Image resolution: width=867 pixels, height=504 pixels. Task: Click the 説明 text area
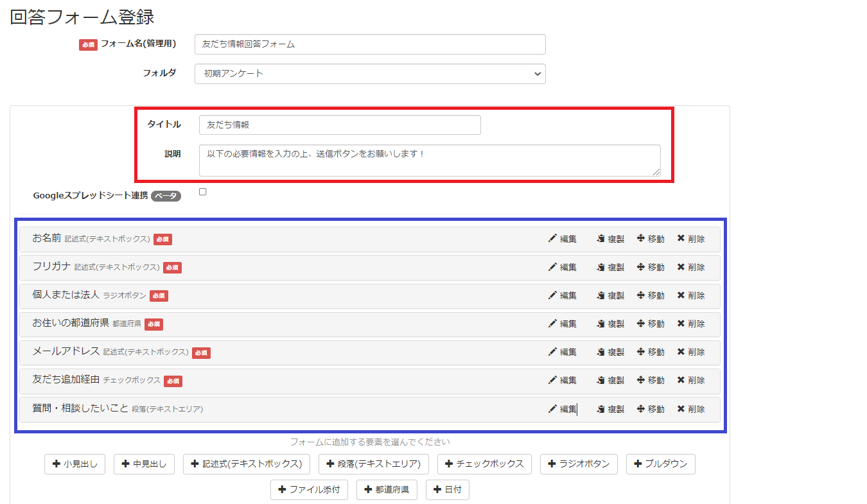click(x=429, y=159)
